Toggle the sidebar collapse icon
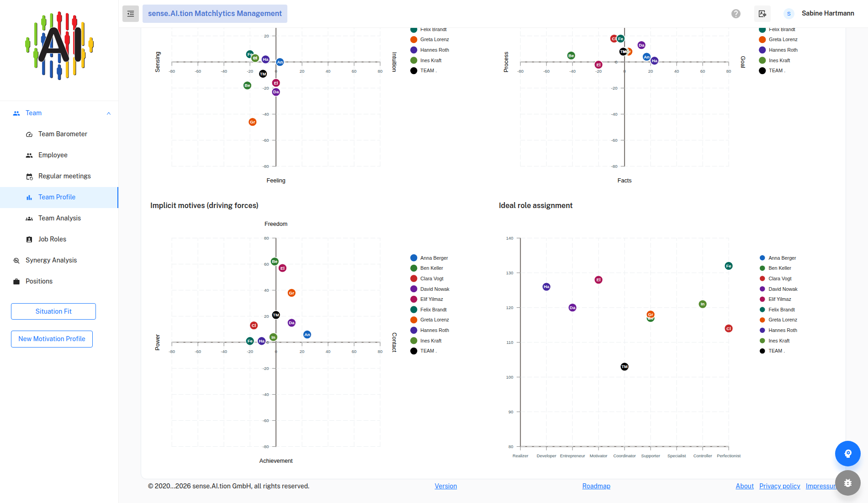The height and width of the screenshot is (503, 868). [131, 14]
